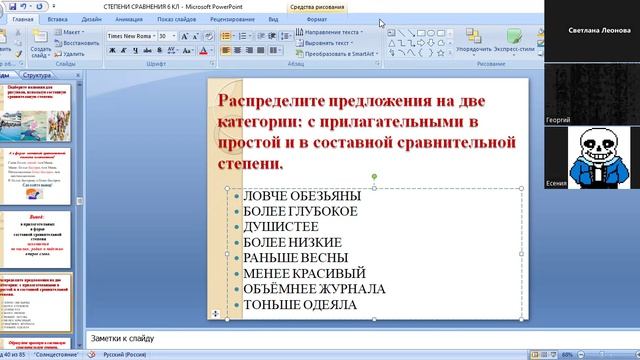640x360 pixels.
Task: Align text to the right
Action: coord(249,50)
